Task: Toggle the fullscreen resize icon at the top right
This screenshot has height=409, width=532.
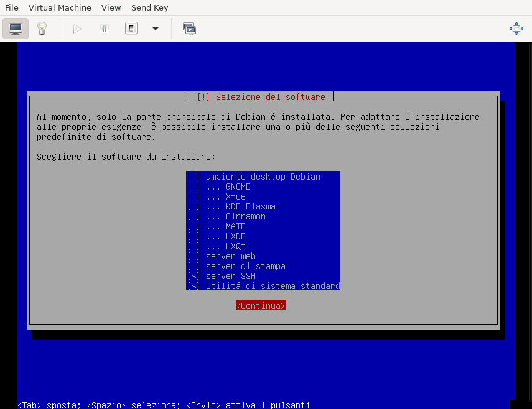Action: tap(516, 29)
